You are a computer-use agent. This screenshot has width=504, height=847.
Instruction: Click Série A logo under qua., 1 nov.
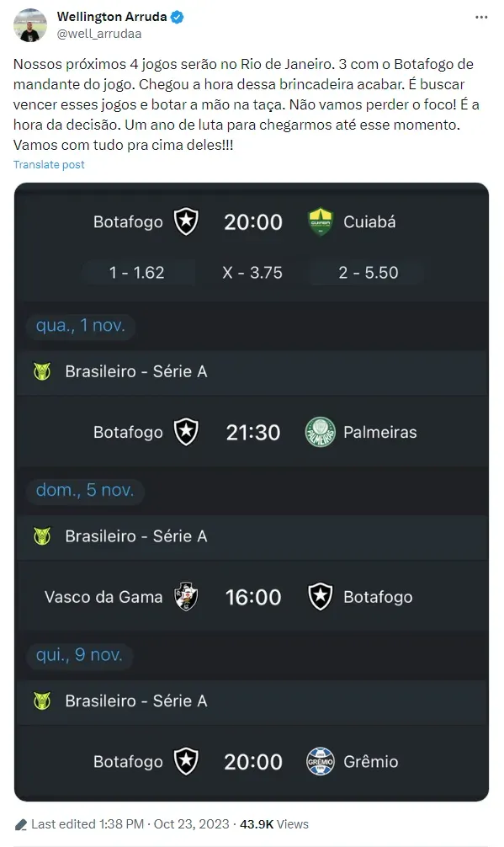(x=42, y=371)
